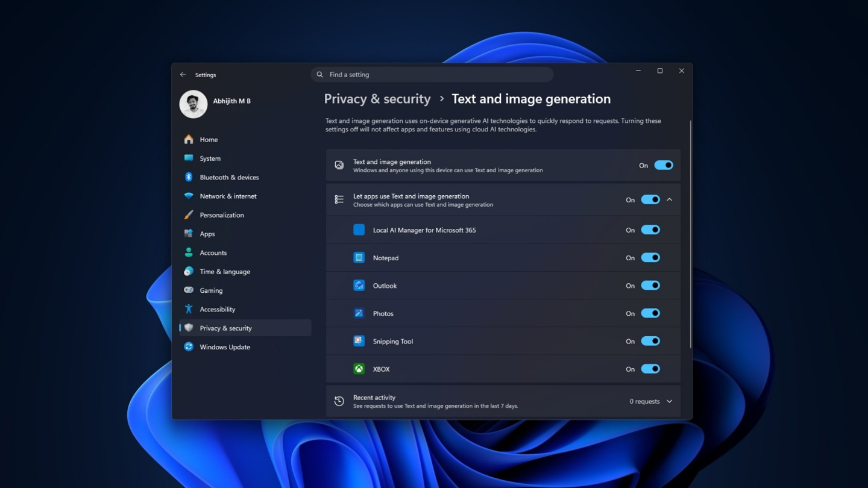Click the 0 requests text

[x=644, y=401]
